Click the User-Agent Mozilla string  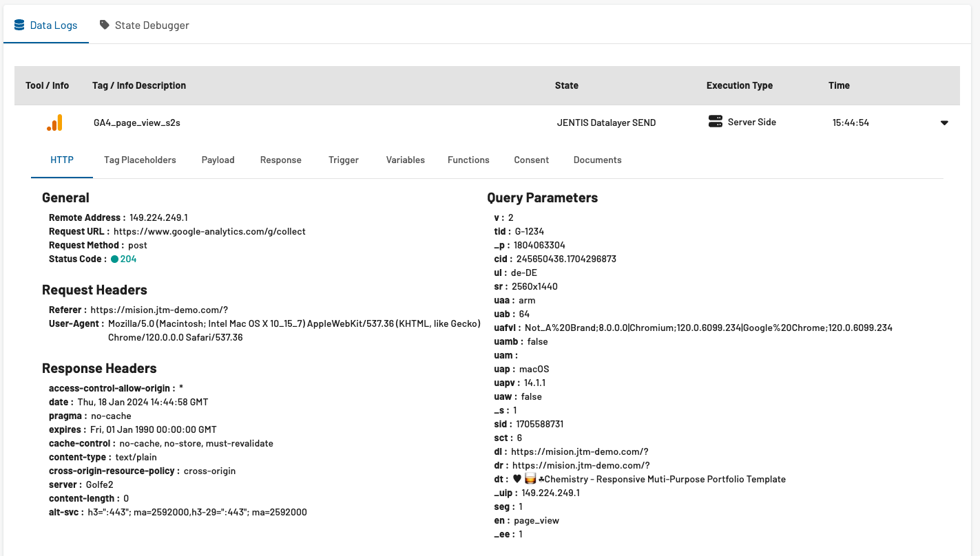(x=294, y=330)
